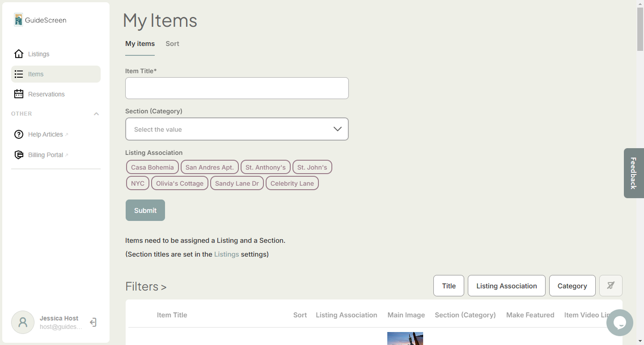This screenshot has width=644, height=345.
Task: Open Reservations via the calendar icon
Action: 19,94
